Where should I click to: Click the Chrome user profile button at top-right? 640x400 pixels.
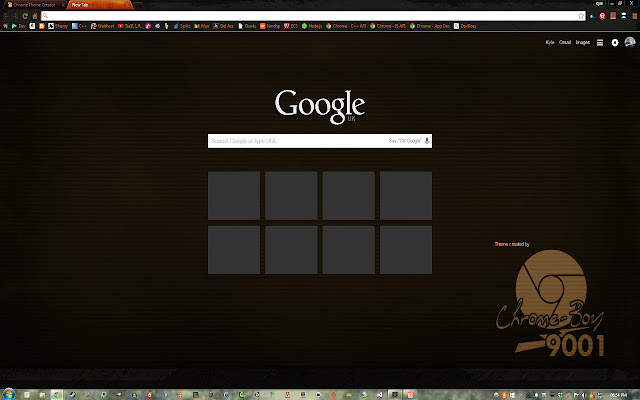click(599, 3)
